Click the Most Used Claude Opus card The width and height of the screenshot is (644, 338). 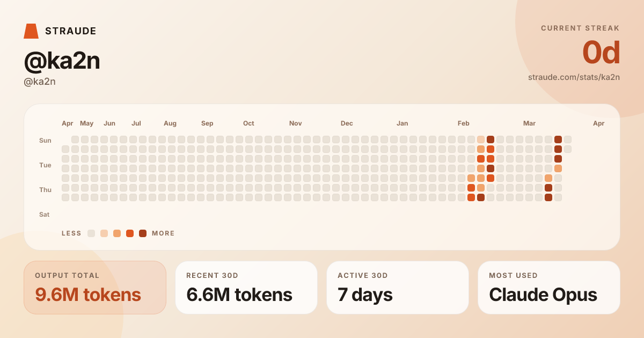click(549, 288)
